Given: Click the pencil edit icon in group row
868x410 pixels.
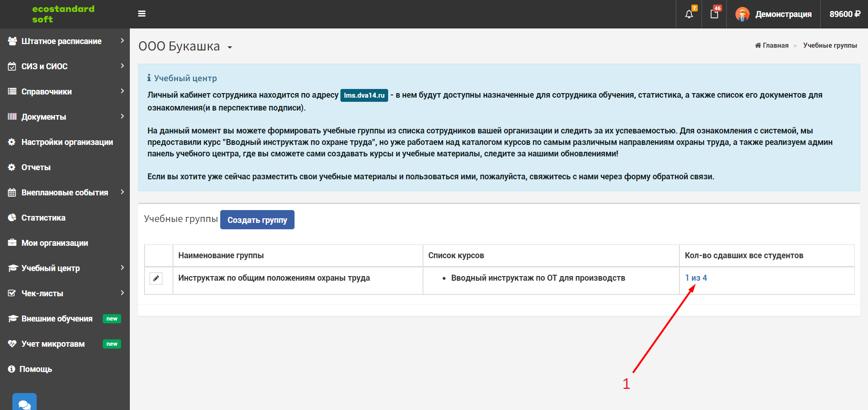Looking at the screenshot, I should (x=156, y=278).
